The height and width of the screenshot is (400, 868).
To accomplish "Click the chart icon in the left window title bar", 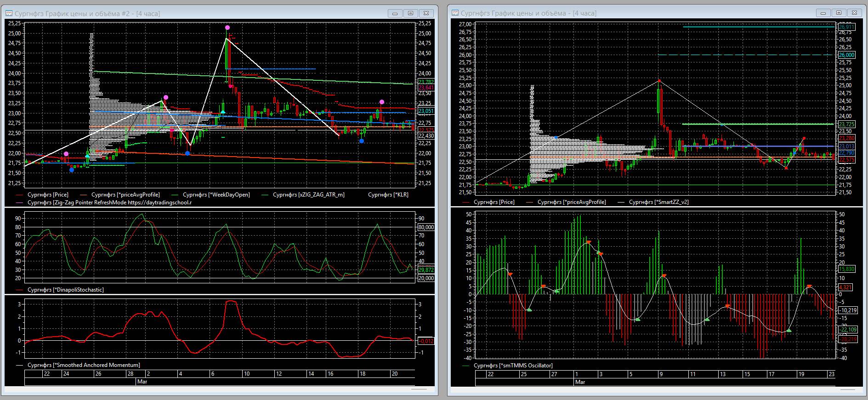I will coord(9,13).
